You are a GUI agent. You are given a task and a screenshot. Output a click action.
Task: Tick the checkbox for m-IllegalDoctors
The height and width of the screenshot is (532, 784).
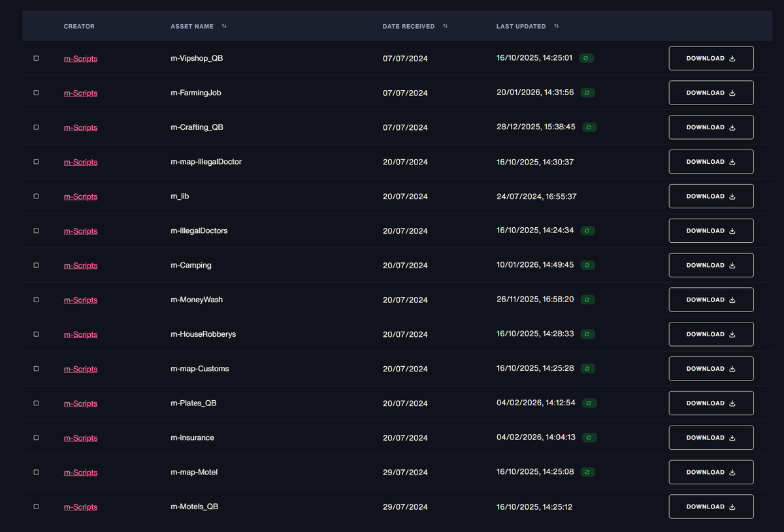[36, 230]
